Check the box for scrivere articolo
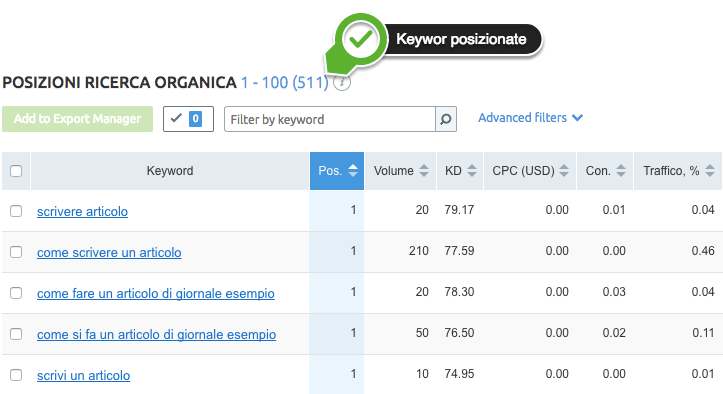The image size is (723, 394). [16, 211]
